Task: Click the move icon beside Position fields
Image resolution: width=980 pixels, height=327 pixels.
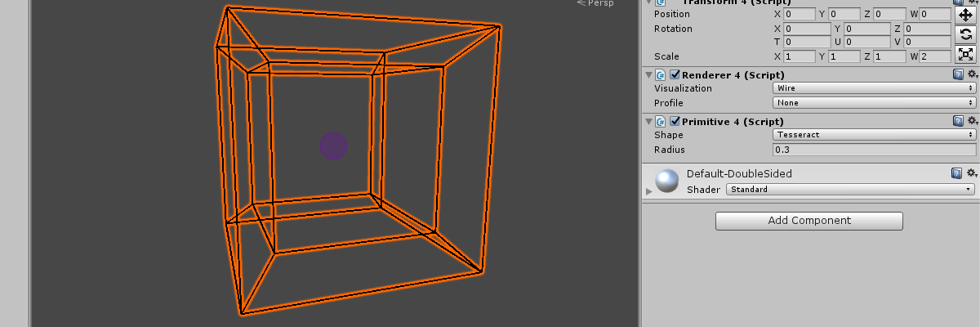Action: click(965, 14)
